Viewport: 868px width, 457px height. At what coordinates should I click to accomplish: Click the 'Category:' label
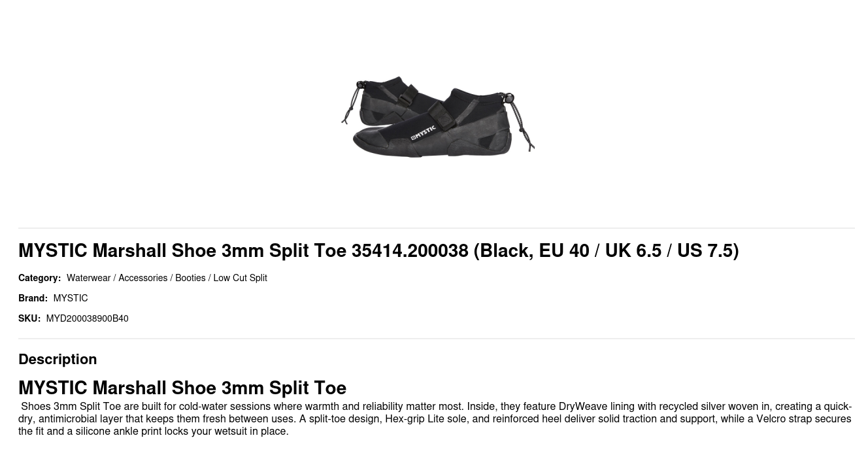pyautogui.click(x=39, y=279)
